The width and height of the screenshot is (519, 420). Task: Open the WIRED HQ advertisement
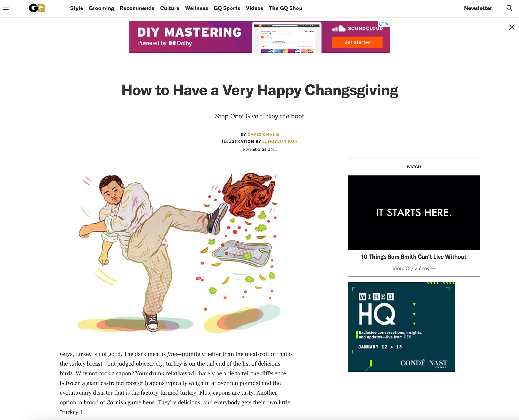[x=401, y=327]
